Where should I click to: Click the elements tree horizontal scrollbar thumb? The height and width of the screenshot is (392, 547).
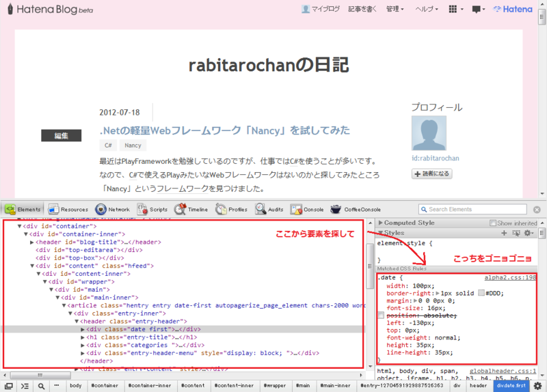pyautogui.click(x=40, y=376)
